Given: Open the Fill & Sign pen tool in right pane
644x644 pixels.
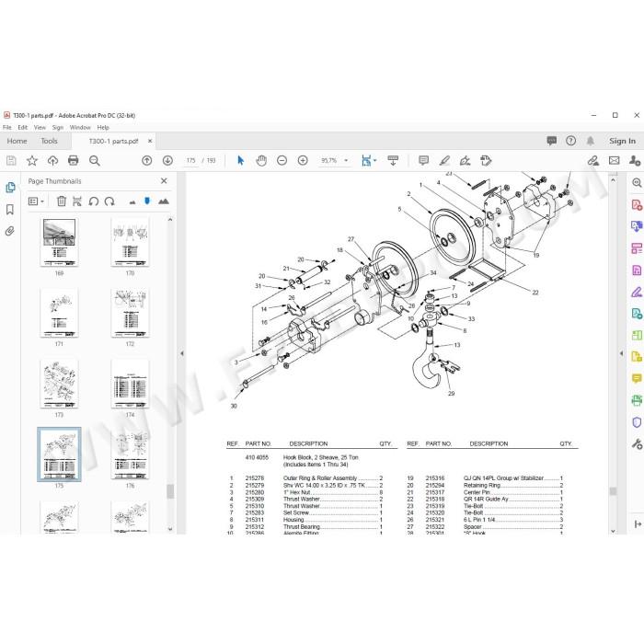Looking at the screenshot, I should click(x=637, y=292).
